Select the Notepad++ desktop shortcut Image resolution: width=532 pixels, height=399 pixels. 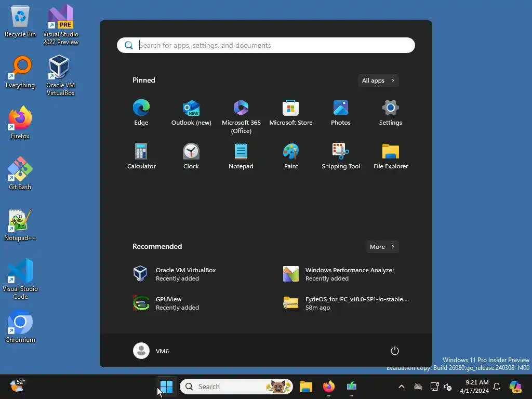[20, 224]
